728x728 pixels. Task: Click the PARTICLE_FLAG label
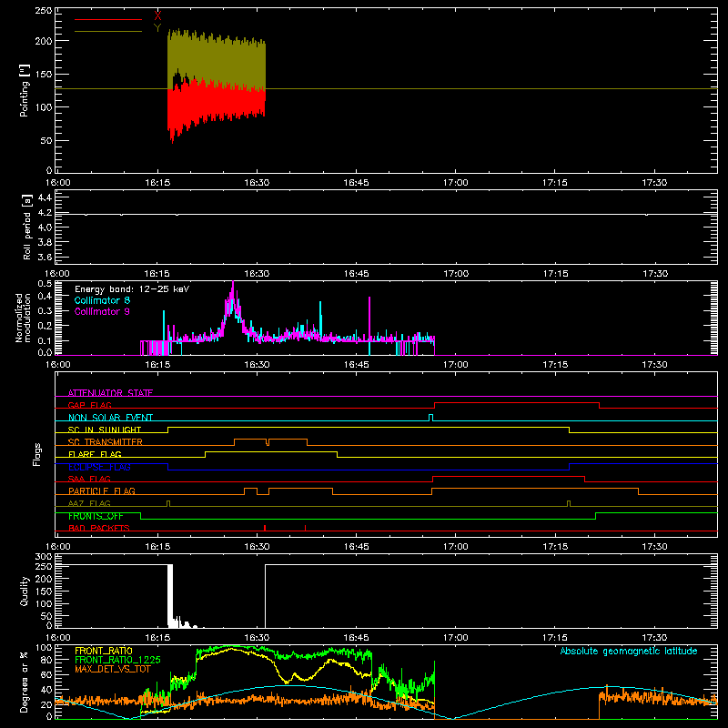pyautogui.click(x=102, y=490)
